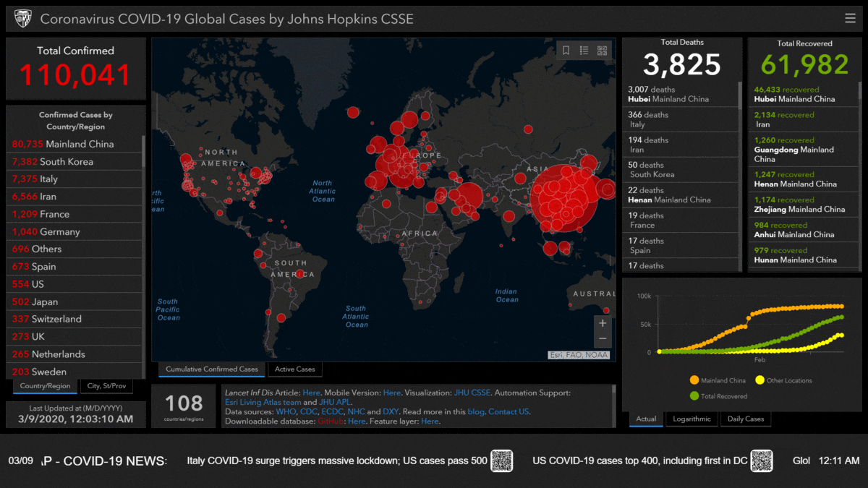Open the Feature layer 'Here' link
868x488 pixels.
point(430,421)
